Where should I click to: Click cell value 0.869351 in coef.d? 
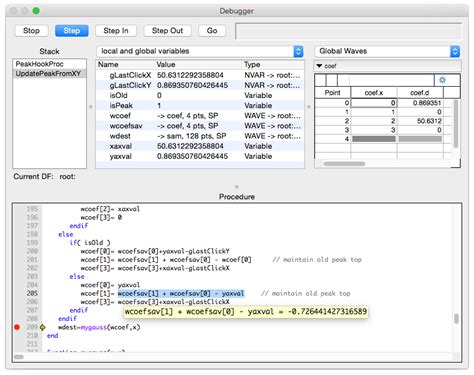(420, 103)
